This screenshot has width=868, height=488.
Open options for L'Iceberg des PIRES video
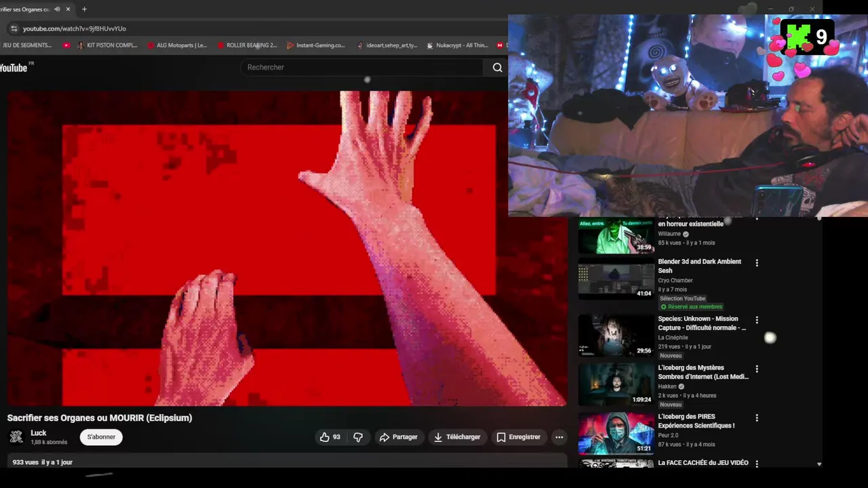pyautogui.click(x=757, y=418)
